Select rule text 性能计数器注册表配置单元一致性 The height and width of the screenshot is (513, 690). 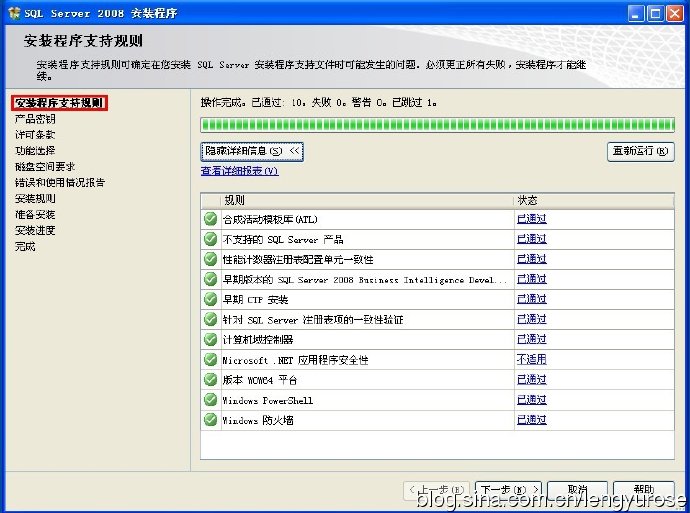point(298,260)
